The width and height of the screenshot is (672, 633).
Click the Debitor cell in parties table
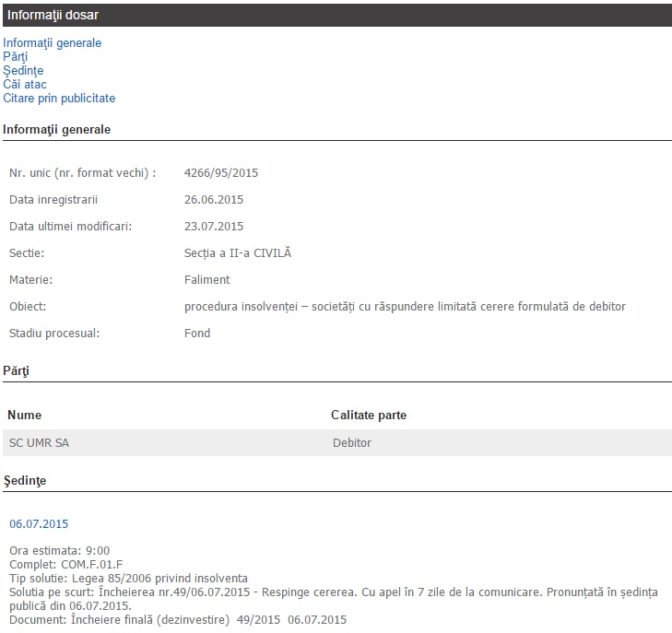[x=352, y=443]
